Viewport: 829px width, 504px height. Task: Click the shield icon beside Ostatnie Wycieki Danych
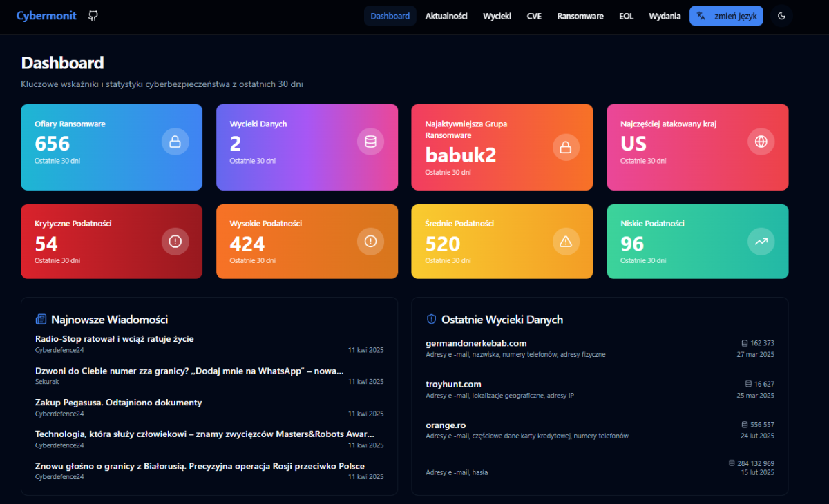click(x=431, y=319)
